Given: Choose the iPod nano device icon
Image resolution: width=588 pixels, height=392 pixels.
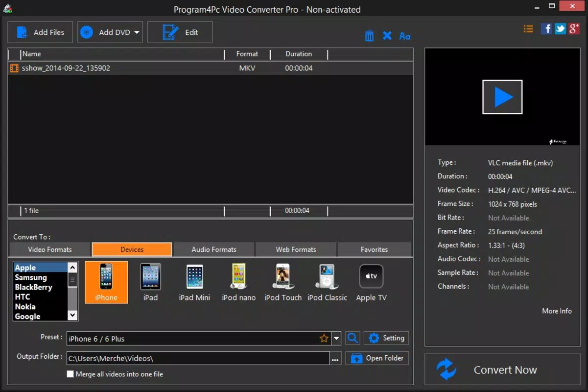Looking at the screenshot, I should [x=239, y=282].
